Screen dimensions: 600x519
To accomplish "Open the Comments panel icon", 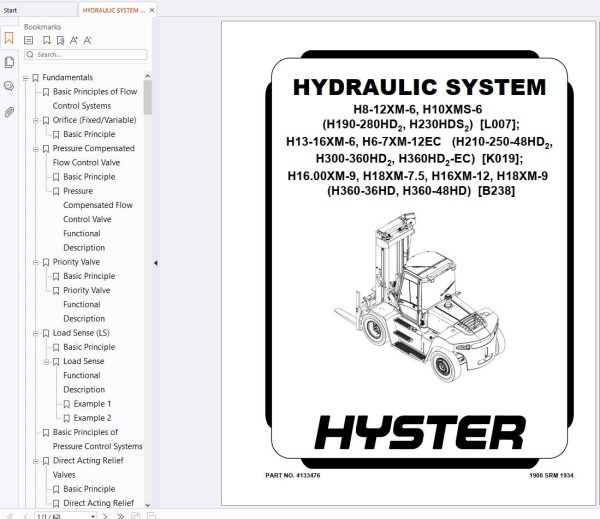I will click(x=9, y=86).
